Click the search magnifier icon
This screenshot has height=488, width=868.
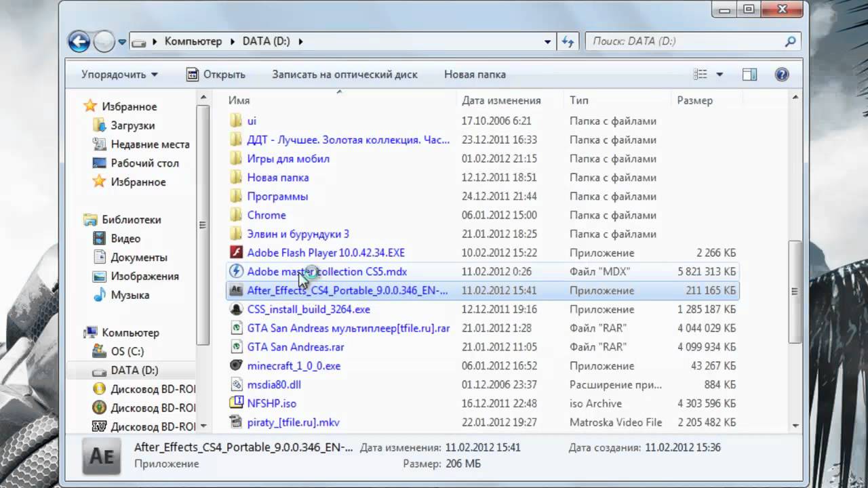(x=790, y=41)
